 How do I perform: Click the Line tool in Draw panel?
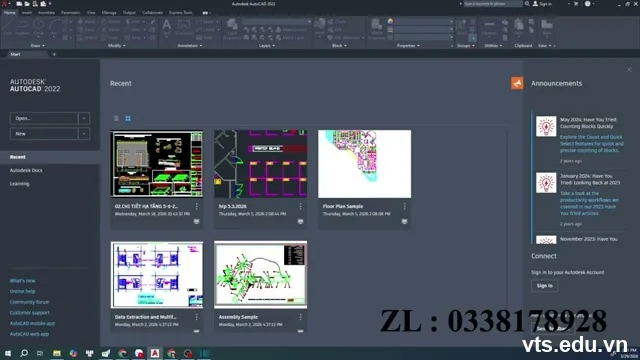(x=8, y=25)
